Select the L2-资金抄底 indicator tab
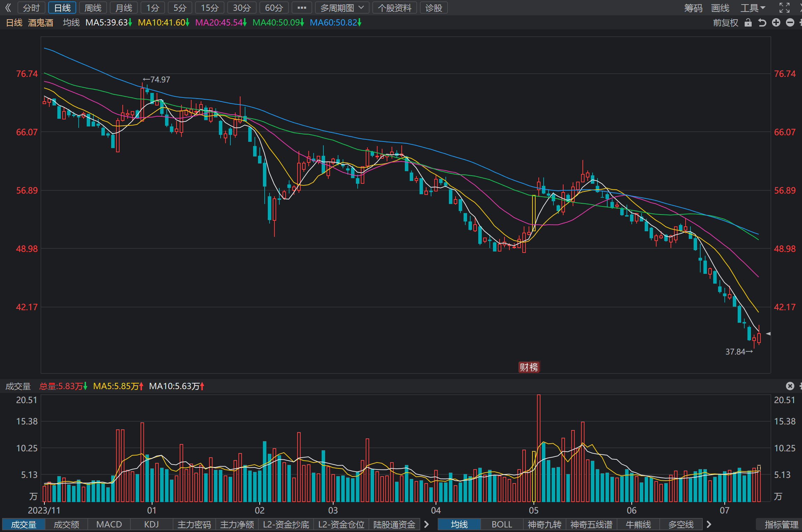The image size is (802, 532). [x=286, y=524]
